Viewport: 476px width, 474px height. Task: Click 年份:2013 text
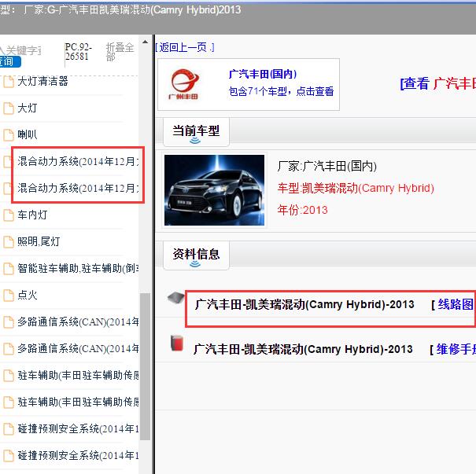tap(302, 210)
